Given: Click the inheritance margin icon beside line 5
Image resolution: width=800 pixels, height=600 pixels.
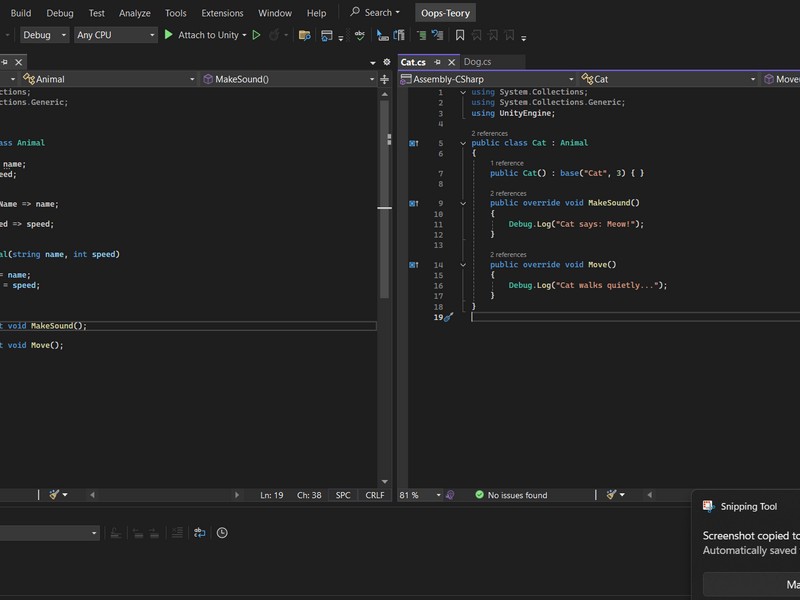Looking at the screenshot, I should 413,143.
